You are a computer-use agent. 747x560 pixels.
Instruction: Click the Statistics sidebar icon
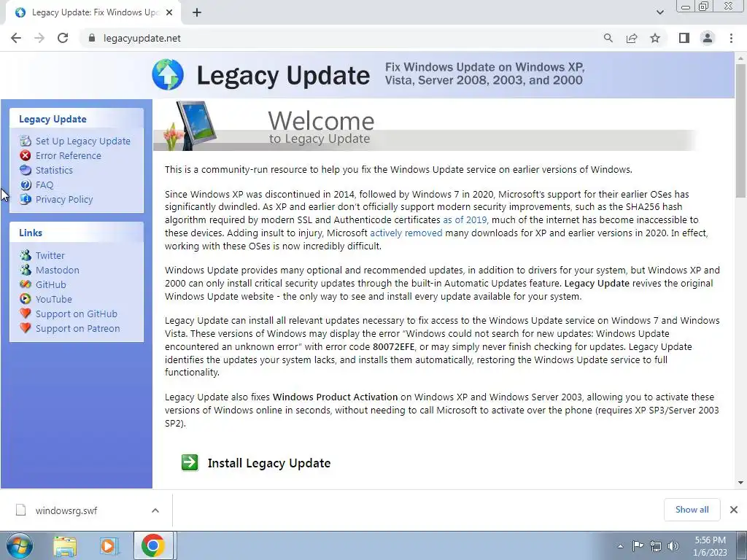coord(26,170)
